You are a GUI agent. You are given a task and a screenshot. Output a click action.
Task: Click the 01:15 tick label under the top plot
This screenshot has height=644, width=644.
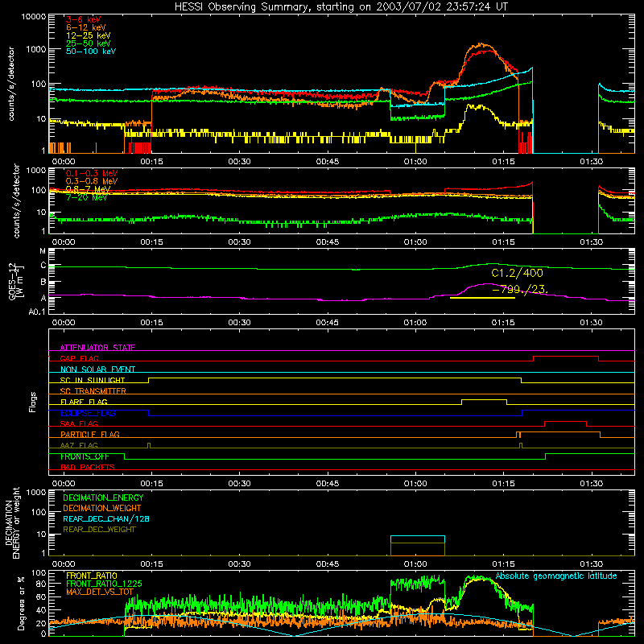pyautogui.click(x=503, y=162)
